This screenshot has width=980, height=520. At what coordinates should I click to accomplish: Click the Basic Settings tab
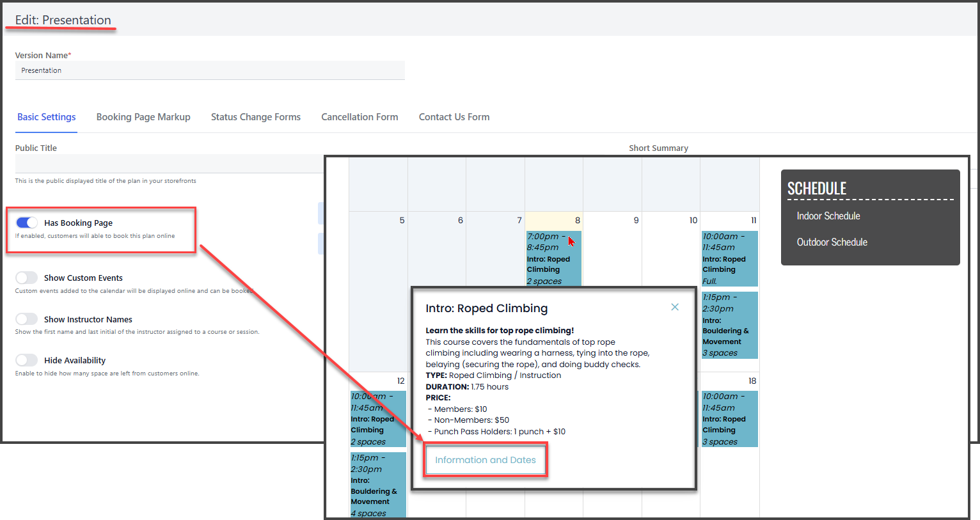[47, 117]
